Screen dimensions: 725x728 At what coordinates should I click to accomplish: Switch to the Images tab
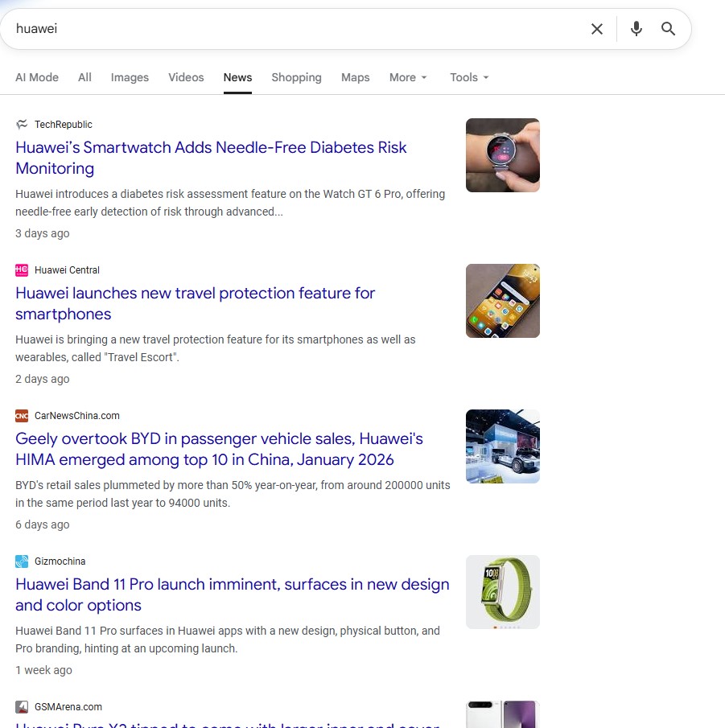pos(130,77)
